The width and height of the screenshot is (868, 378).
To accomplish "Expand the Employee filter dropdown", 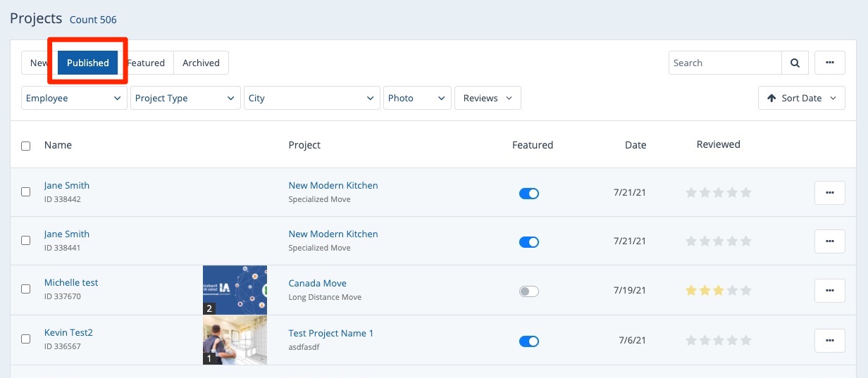I will (x=73, y=99).
